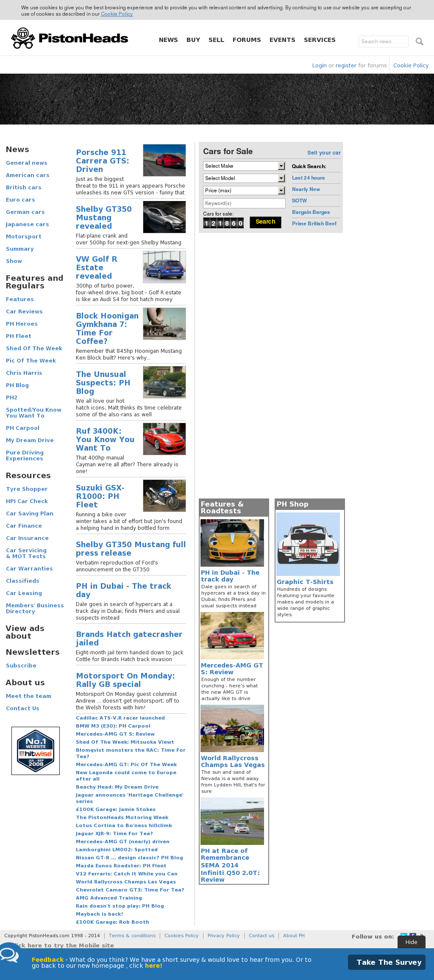Open the BUY menu
The height and width of the screenshot is (980, 434).
pos(193,40)
